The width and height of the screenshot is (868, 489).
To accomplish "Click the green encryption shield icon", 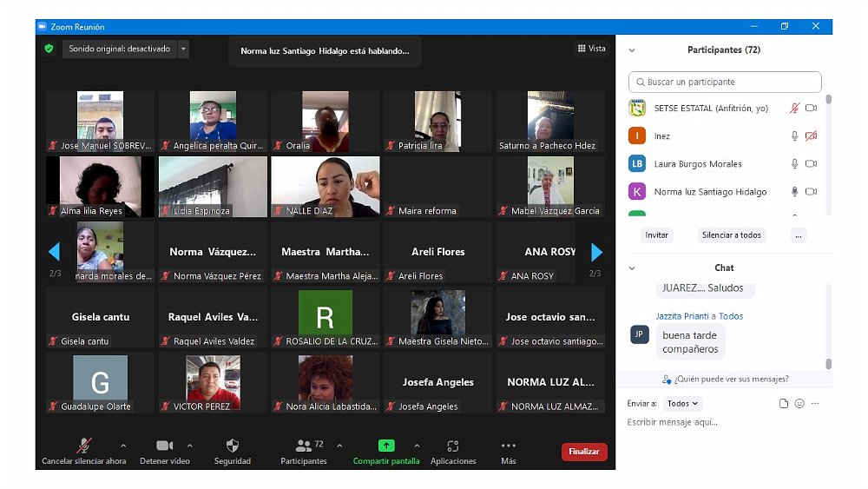I will click(49, 49).
